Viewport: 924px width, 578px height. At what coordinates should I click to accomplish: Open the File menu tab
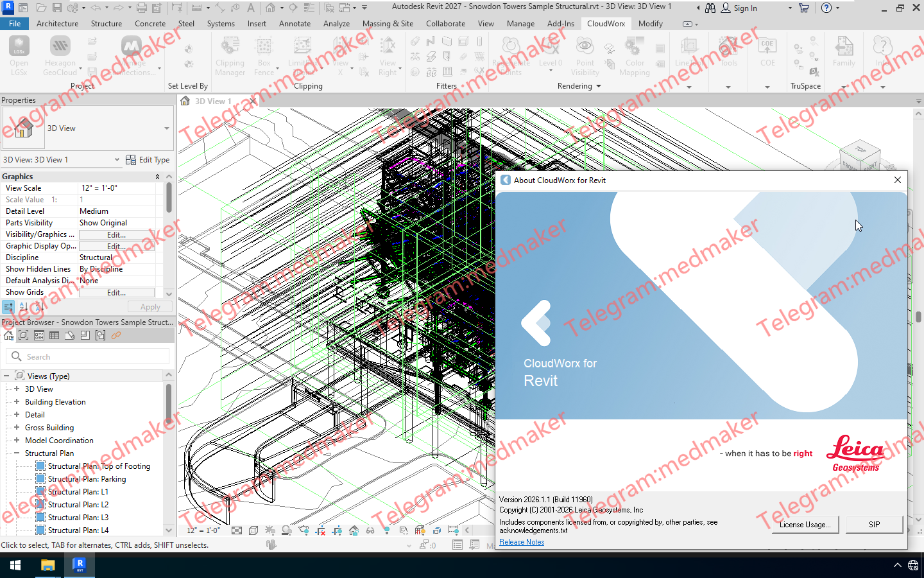(x=15, y=23)
